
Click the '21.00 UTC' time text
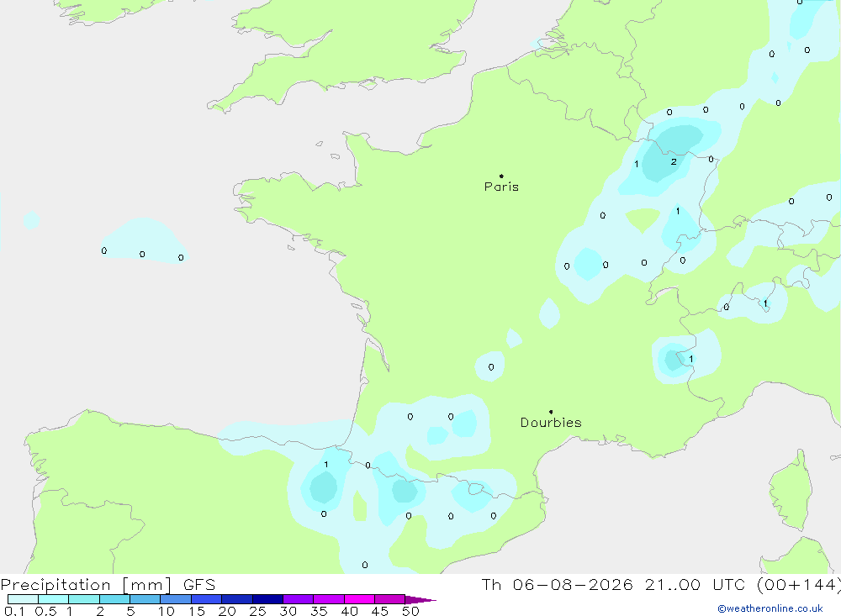[695, 585]
